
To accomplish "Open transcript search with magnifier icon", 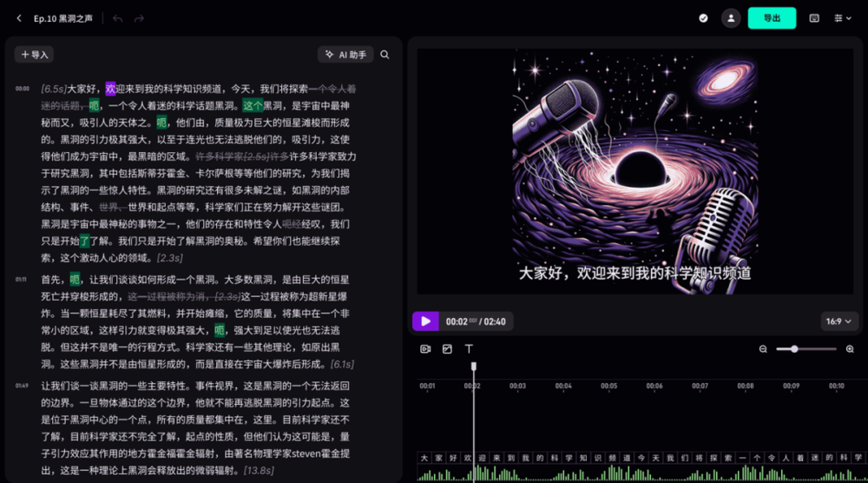I will pos(385,55).
